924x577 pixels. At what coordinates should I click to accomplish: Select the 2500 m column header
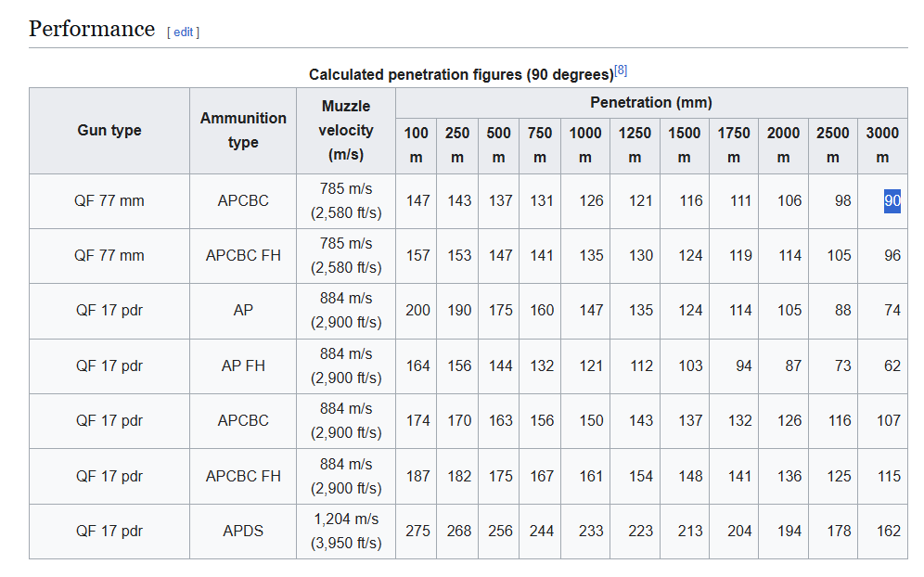coord(832,145)
